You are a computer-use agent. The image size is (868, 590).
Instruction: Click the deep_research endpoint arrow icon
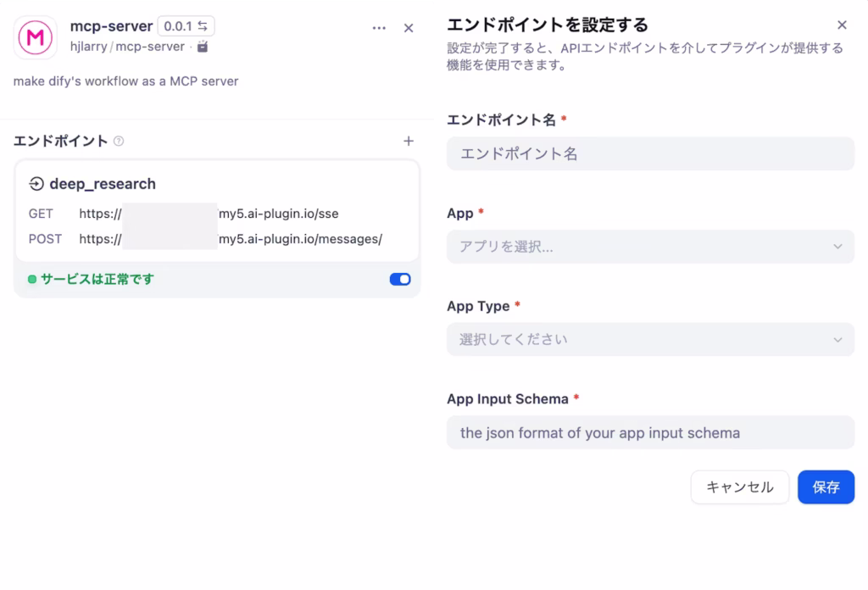[x=36, y=184]
